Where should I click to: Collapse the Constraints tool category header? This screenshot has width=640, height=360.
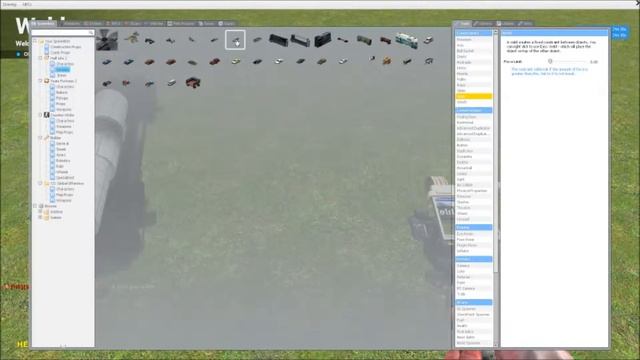pyautogui.click(x=473, y=33)
